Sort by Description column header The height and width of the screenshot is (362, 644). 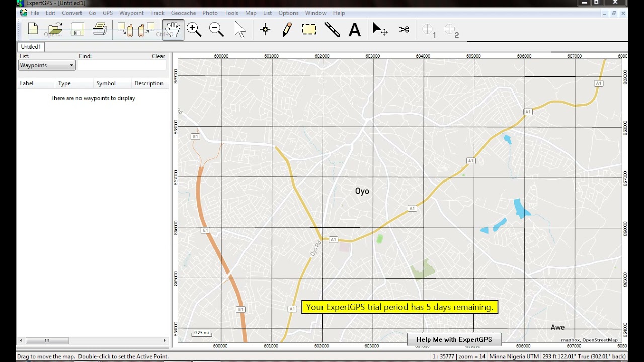pos(149,83)
